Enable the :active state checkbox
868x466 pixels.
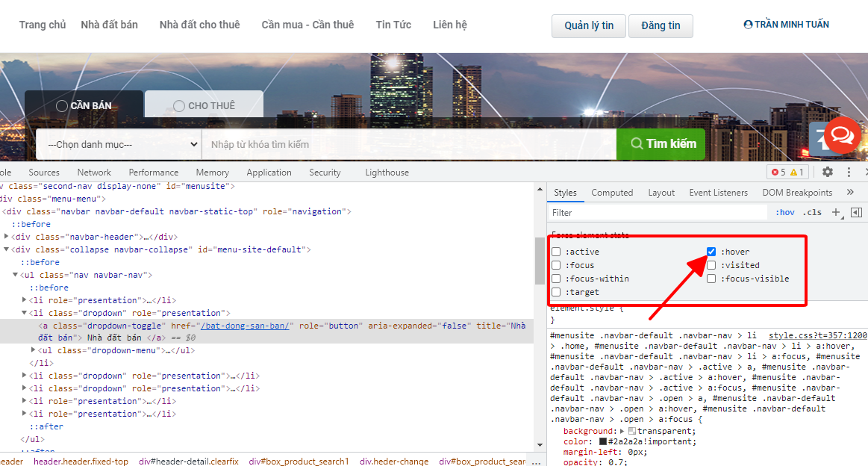[556, 252]
